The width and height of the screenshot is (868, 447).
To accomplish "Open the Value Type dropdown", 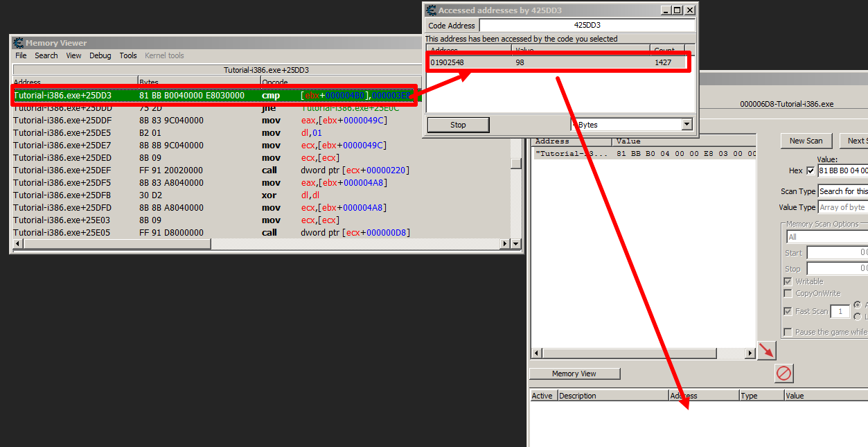I will (x=842, y=207).
